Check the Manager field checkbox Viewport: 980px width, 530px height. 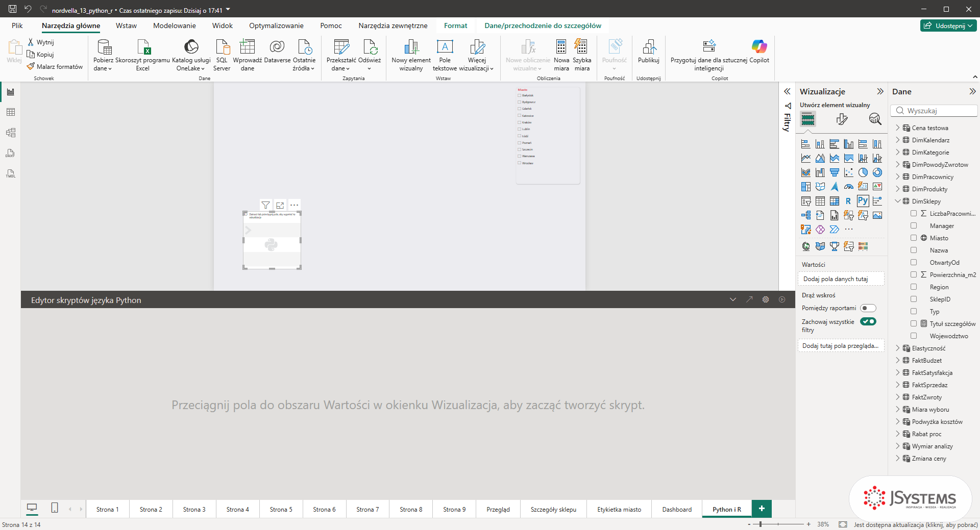point(914,225)
